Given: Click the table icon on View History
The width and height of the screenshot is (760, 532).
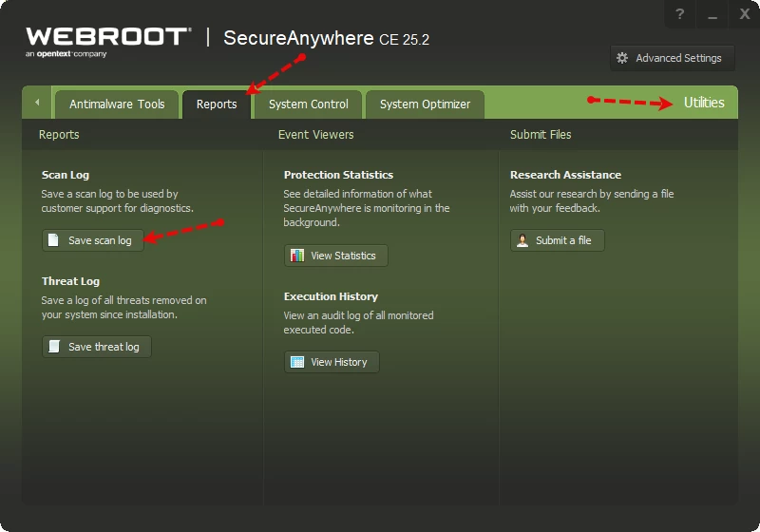Looking at the screenshot, I should (x=297, y=362).
